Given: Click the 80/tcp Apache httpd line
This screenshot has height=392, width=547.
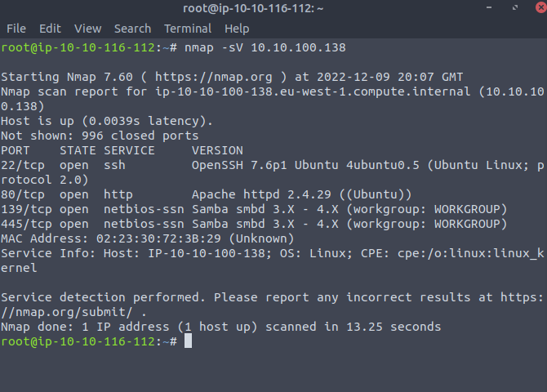Looking at the screenshot, I should (x=204, y=194).
